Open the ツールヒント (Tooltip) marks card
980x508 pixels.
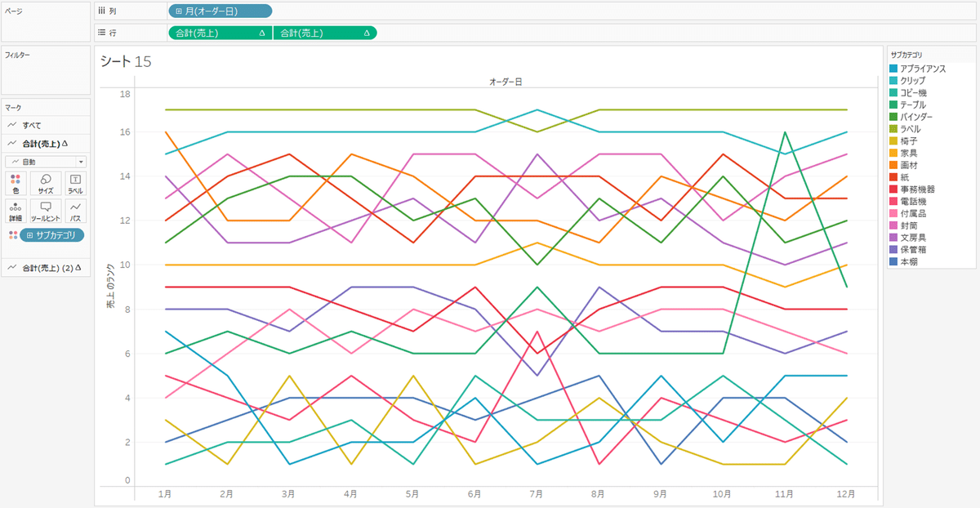click(45, 212)
